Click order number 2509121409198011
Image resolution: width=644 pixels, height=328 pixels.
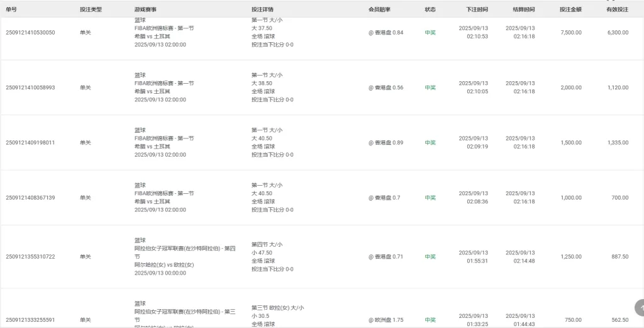click(x=30, y=143)
